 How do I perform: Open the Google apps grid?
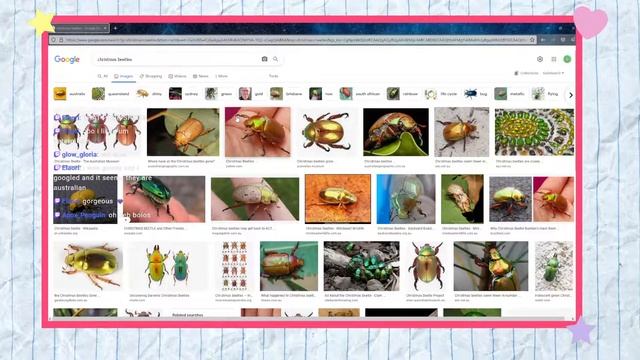pyautogui.click(x=554, y=59)
